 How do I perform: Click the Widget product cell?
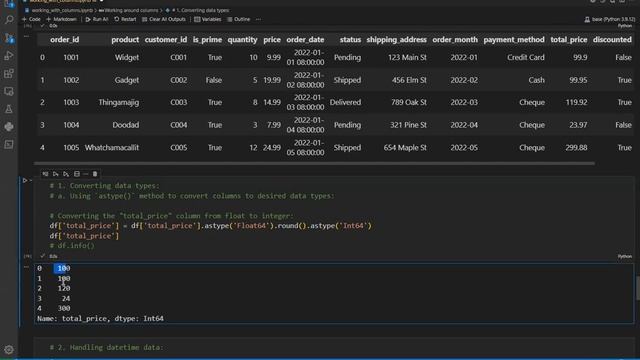click(127, 58)
